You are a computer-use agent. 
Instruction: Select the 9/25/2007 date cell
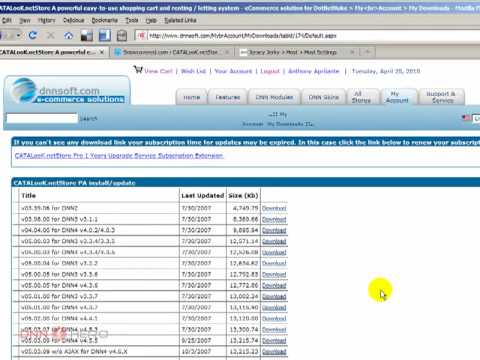[x=195, y=340]
